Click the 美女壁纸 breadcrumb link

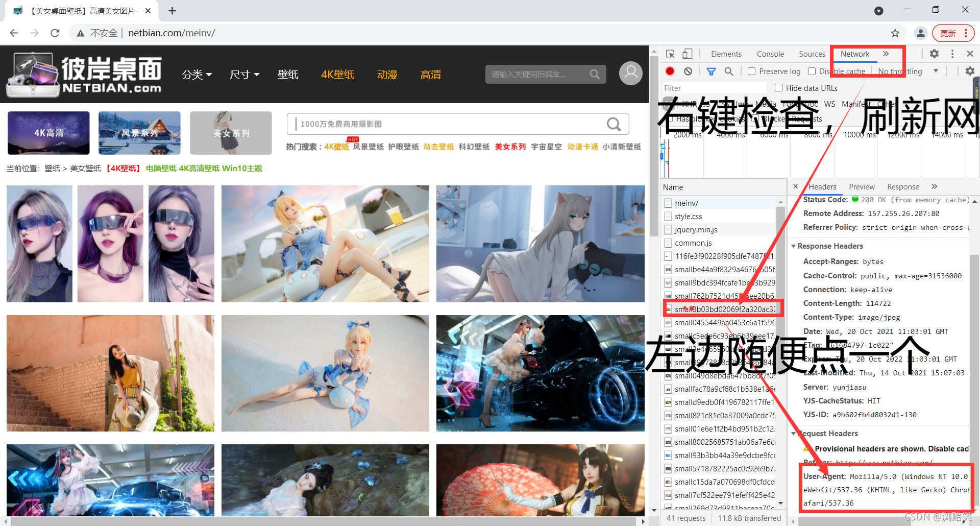coord(85,169)
